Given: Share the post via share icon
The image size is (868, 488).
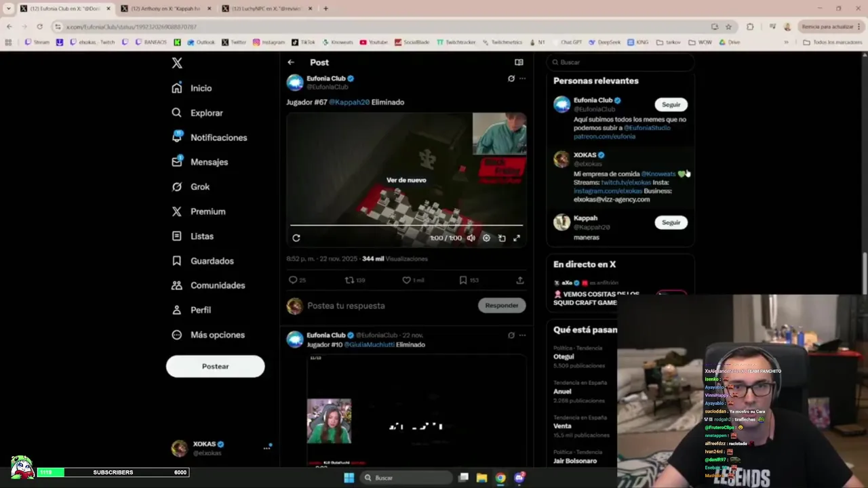Looking at the screenshot, I should click(x=520, y=280).
